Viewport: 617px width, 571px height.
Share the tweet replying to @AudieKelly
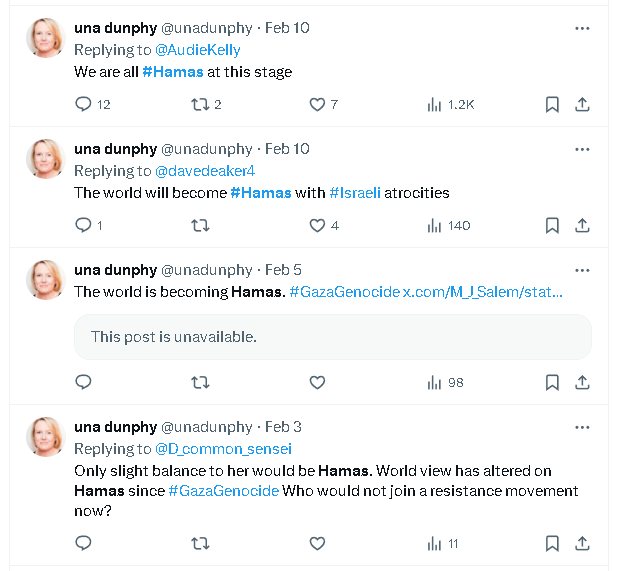582,104
